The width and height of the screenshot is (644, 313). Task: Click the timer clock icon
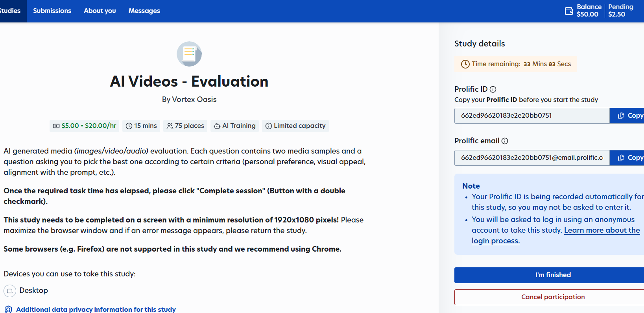(x=465, y=64)
